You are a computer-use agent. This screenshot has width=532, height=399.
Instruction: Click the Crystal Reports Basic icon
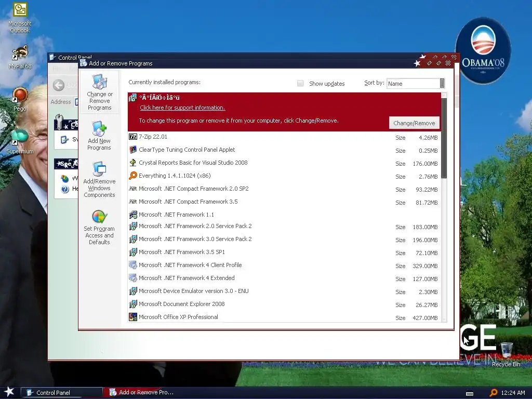tap(133, 163)
